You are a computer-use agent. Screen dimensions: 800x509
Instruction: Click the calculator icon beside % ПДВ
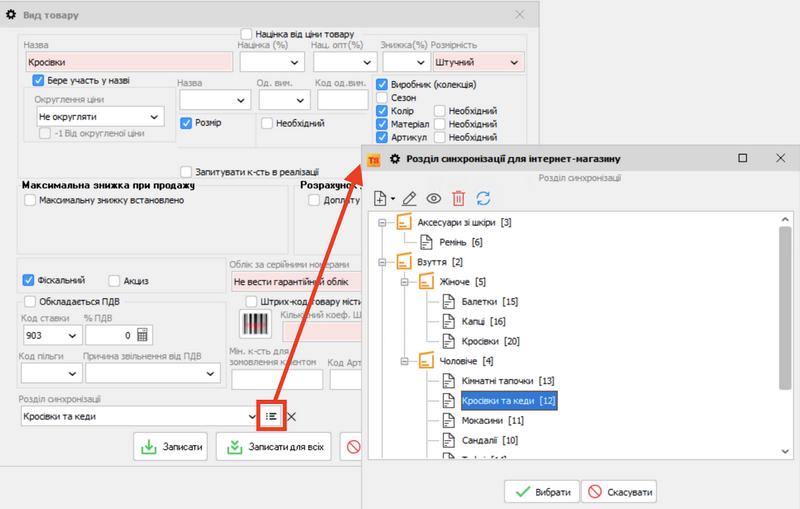tap(142, 335)
